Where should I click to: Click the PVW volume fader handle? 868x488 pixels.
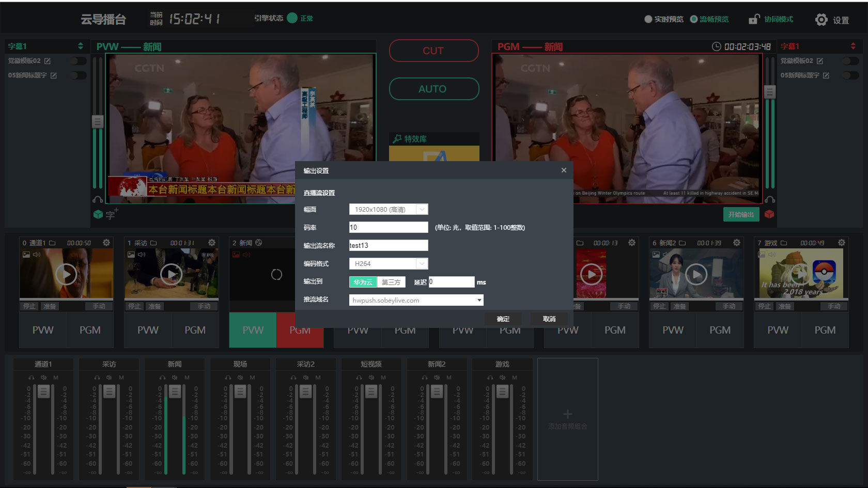tap(98, 122)
